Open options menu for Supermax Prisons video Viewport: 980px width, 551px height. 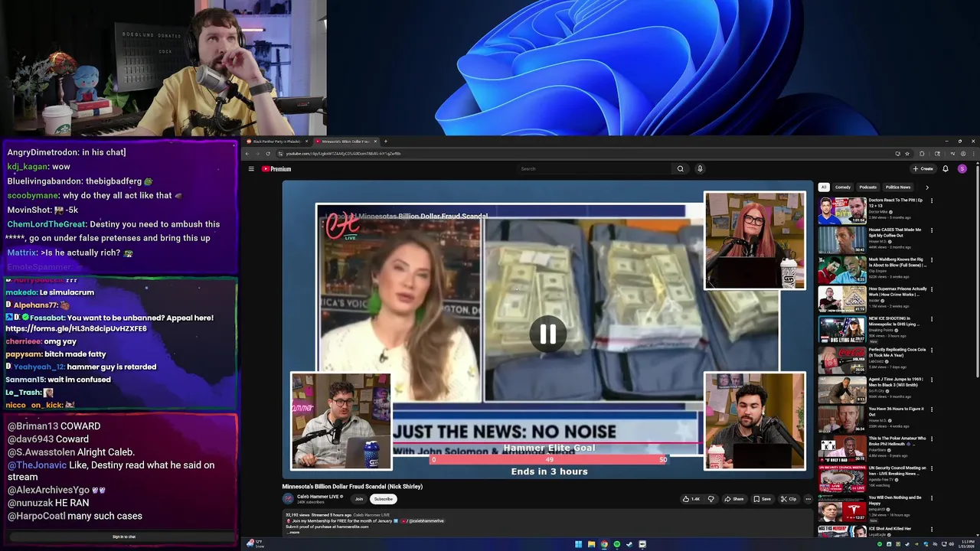[x=932, y=290]
